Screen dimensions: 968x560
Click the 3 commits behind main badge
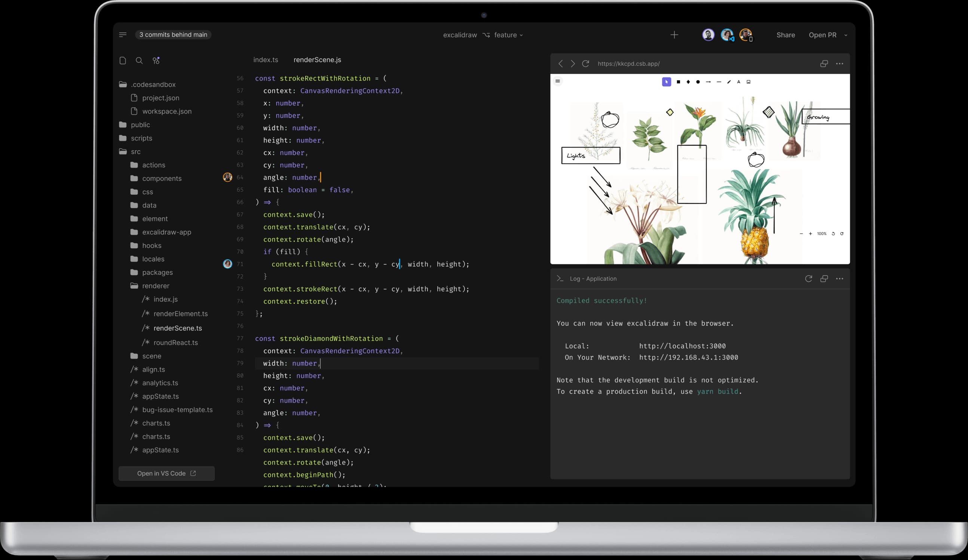coord(173,34)
